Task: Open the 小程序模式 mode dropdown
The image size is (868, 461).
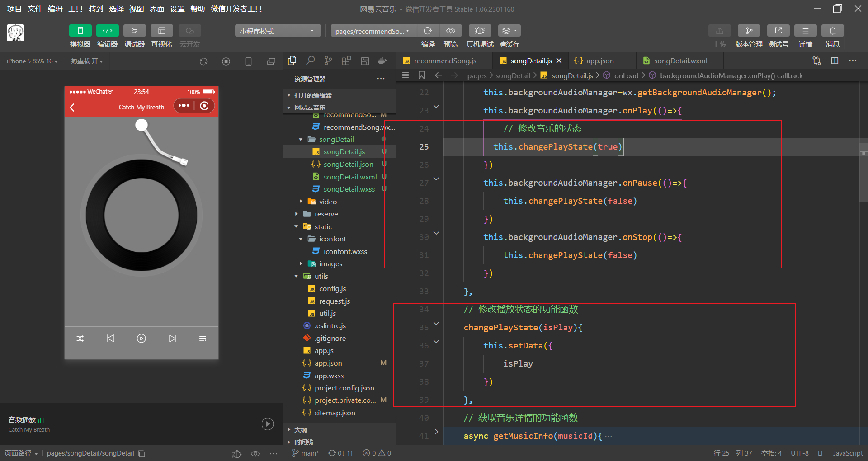Action: click(278, 31)
